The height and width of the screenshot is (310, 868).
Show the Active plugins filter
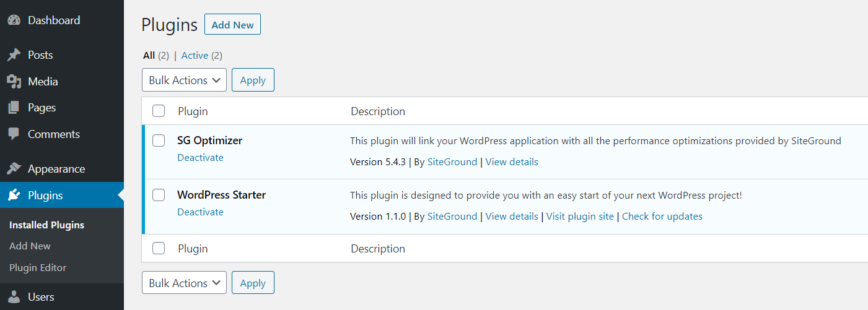tap(195, 56)
